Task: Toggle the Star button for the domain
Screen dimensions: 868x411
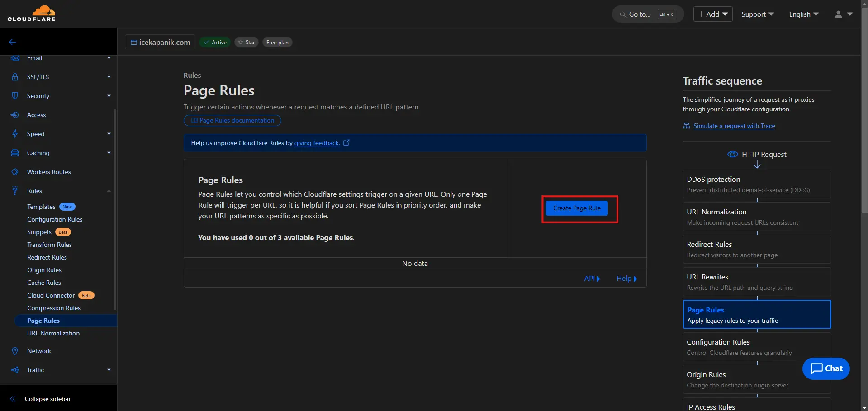Action: (x=247, y=42)
